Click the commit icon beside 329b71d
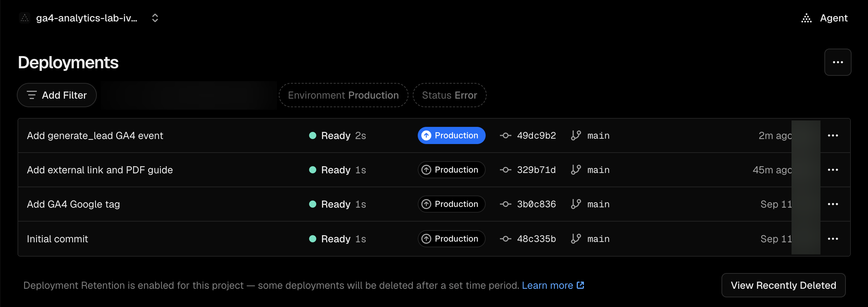The height and width of the screenshot is (307, 868). (x=505, y=170)
